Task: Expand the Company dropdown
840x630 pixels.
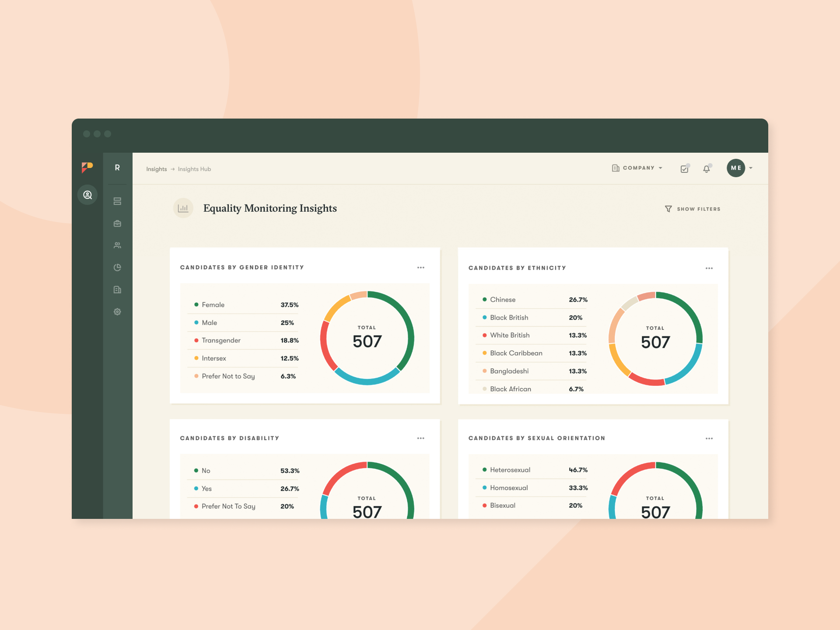Action: [637, 168]
